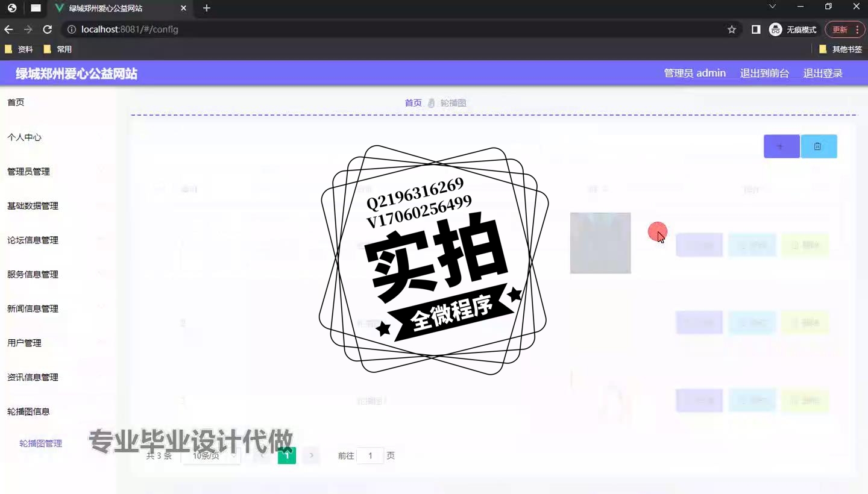View the site information icon in the address bar

[x=71, y=30]
